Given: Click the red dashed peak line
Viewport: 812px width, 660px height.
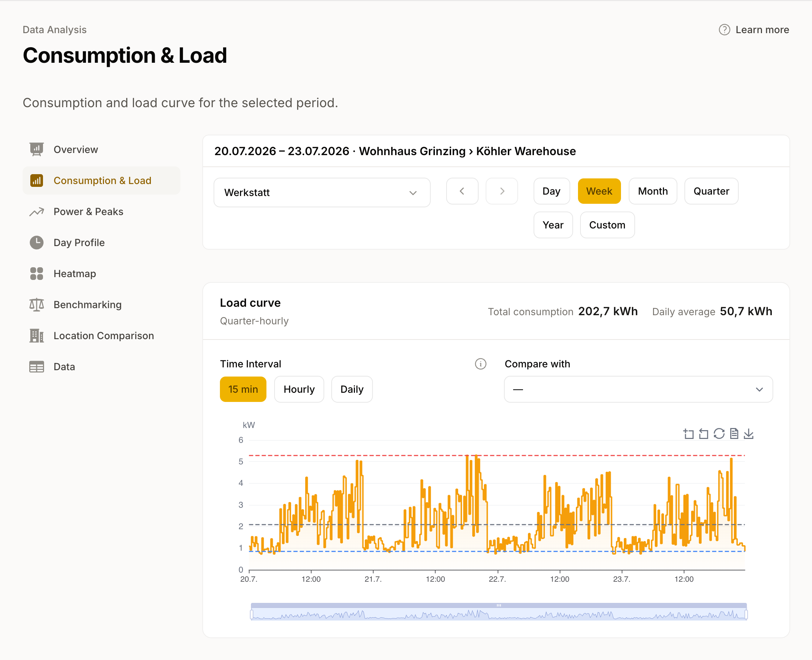Looking at the screenshot, I should click(497, 455).
